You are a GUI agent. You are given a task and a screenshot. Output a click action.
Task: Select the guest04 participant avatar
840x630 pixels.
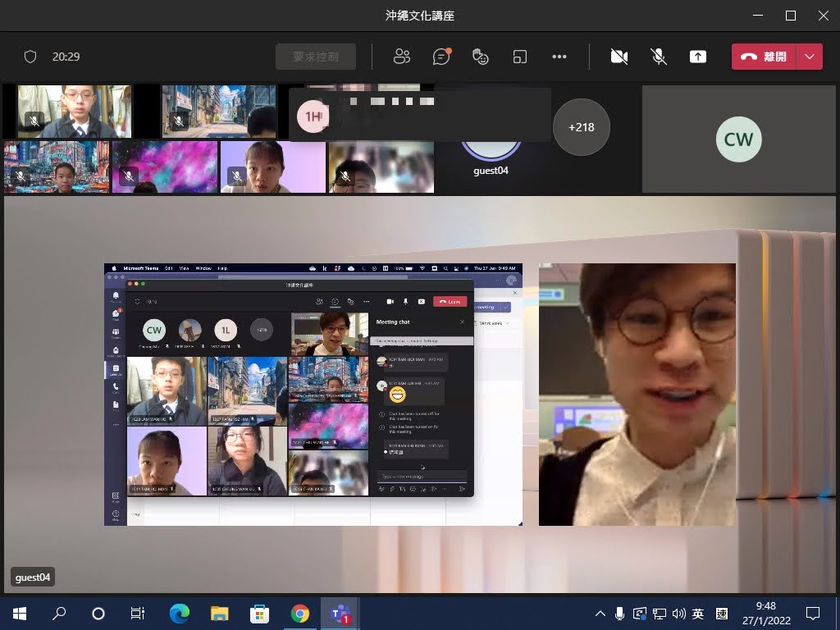(x=491, y=151)
